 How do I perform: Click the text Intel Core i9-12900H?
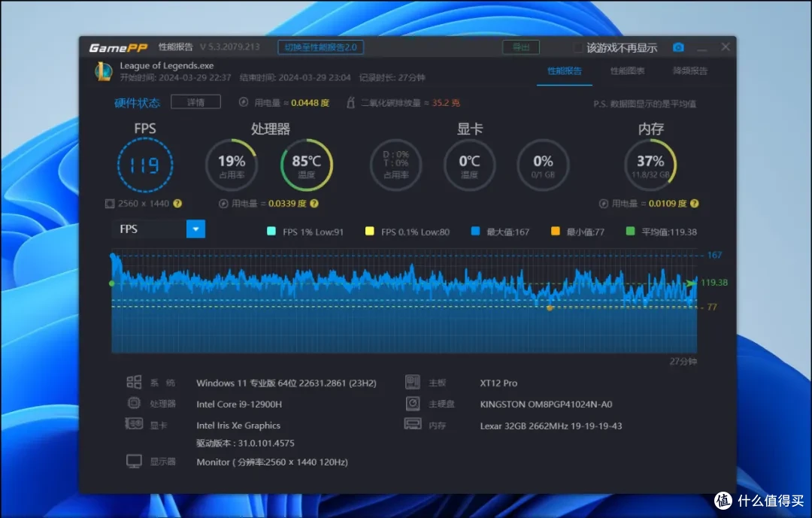[239, 404]
